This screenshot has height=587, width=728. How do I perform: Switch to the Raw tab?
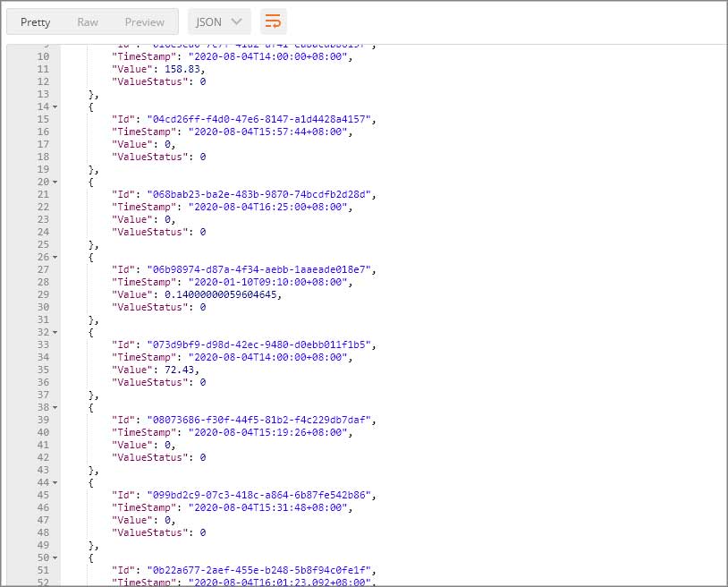(x=87, y=21)
